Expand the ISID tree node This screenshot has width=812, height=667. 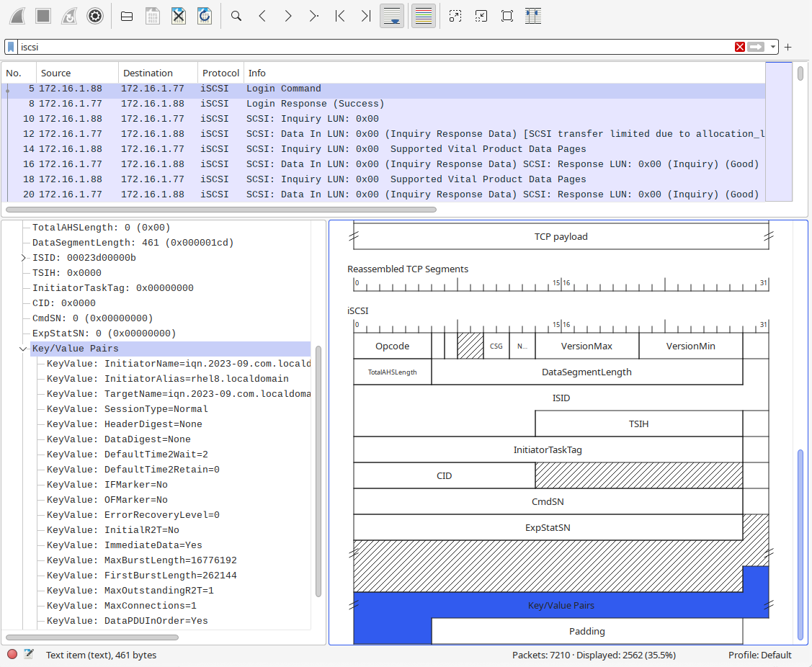[23, 258]
